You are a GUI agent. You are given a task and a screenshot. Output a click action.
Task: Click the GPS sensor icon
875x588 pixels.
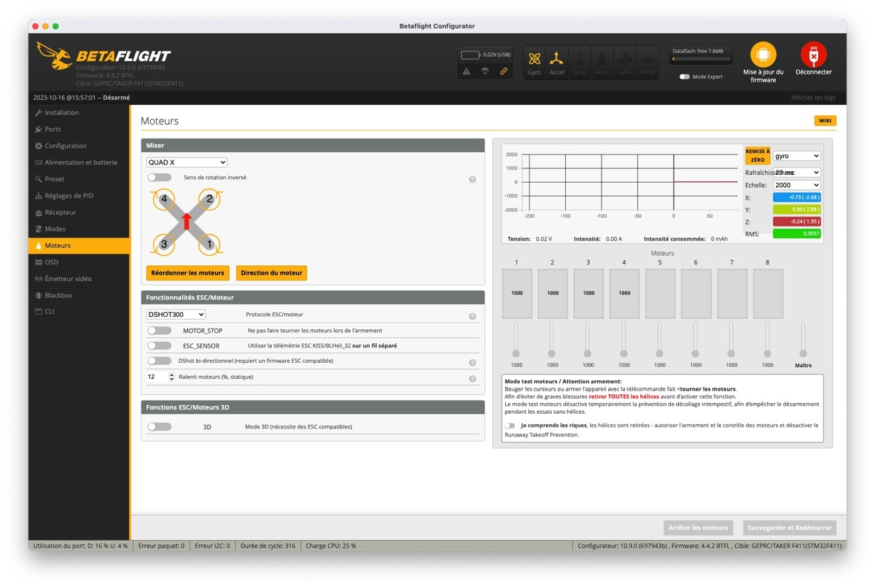point(624,62)
